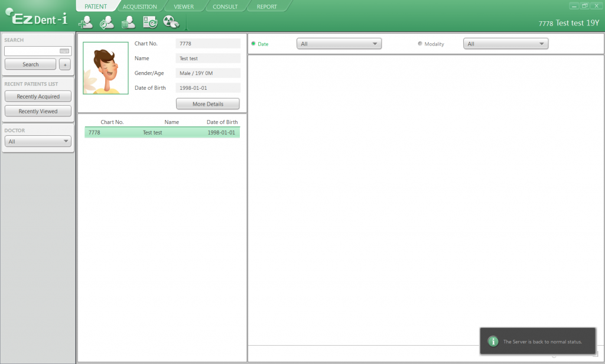The width and height of the screenshot is (605, 364).
Task: Open the Modality filter dropdown
Action: tap(506, 44)
